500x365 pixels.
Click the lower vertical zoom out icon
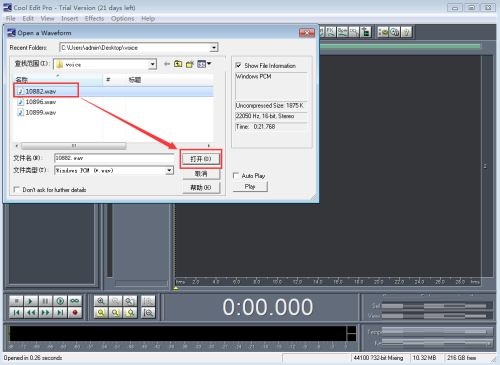(x=148, y=313)
